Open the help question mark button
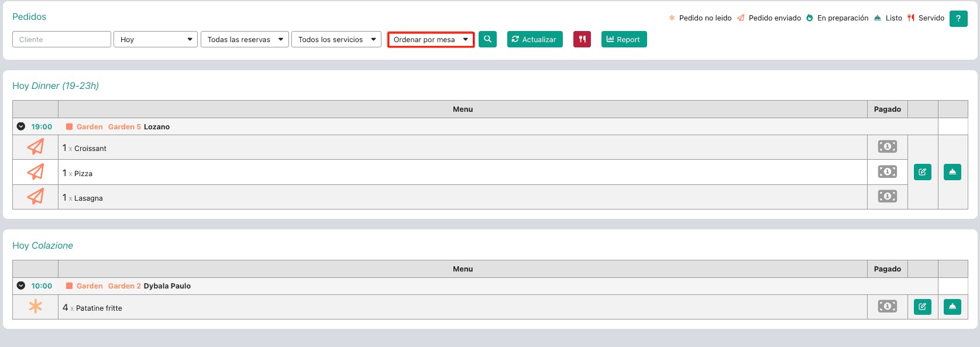Image resolution: width=980 pixels, height=347 pixels. click(958, 18)
